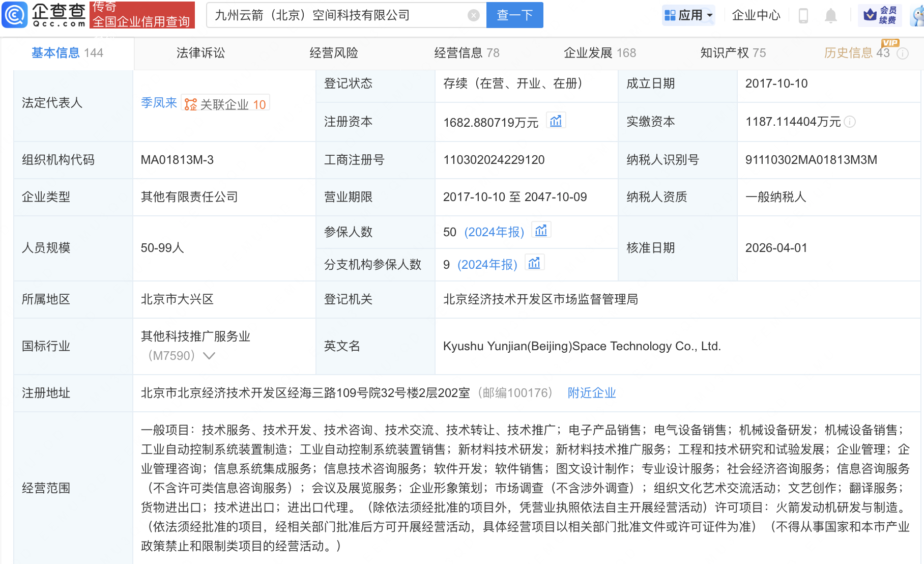Open the chart icon beside 注册资本
Image resolution: width=924 pixels, height=564 pixels.
coord(556,120)
